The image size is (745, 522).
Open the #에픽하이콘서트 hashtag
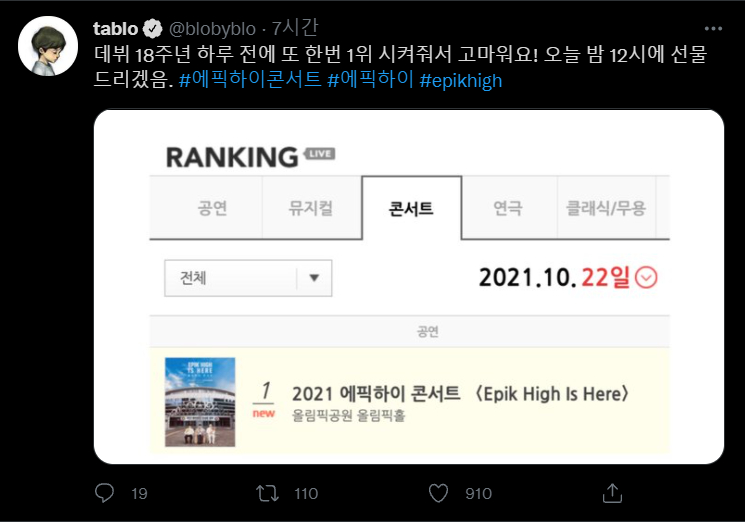click(250, 80)
